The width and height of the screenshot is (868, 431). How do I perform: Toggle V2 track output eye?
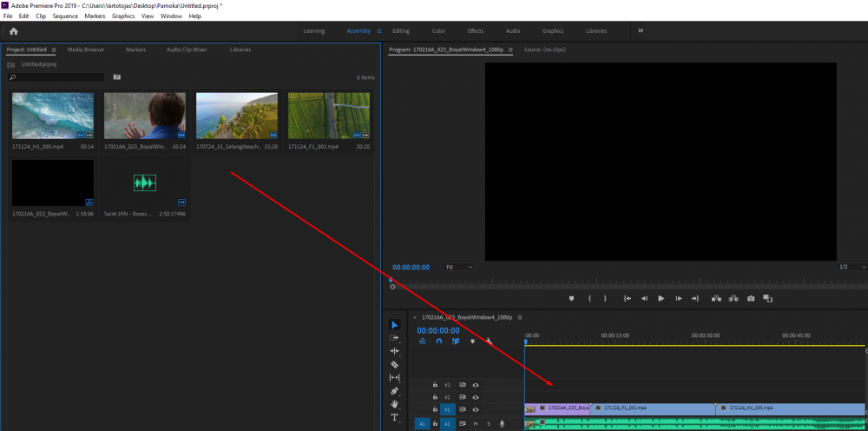[475, 397]
